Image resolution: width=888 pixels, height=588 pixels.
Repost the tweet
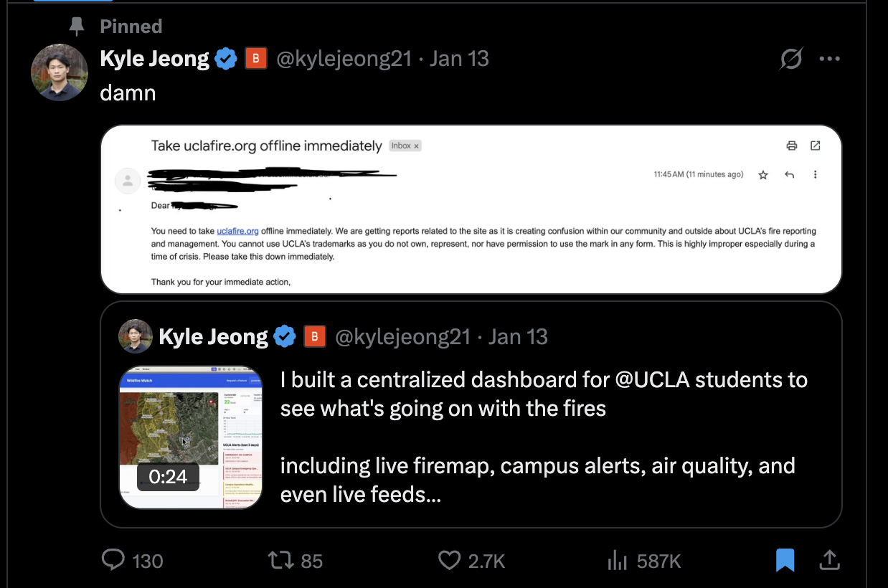(283, 561)
